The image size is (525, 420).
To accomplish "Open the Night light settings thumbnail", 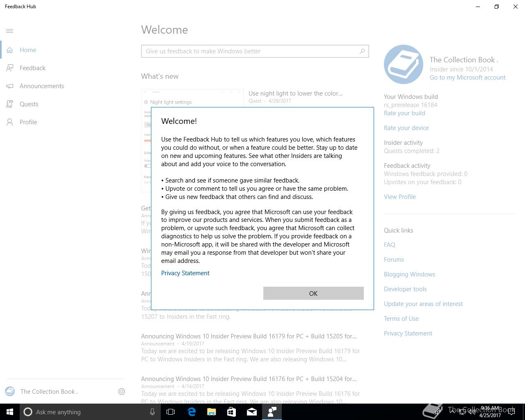I will (x=192, y=98).
